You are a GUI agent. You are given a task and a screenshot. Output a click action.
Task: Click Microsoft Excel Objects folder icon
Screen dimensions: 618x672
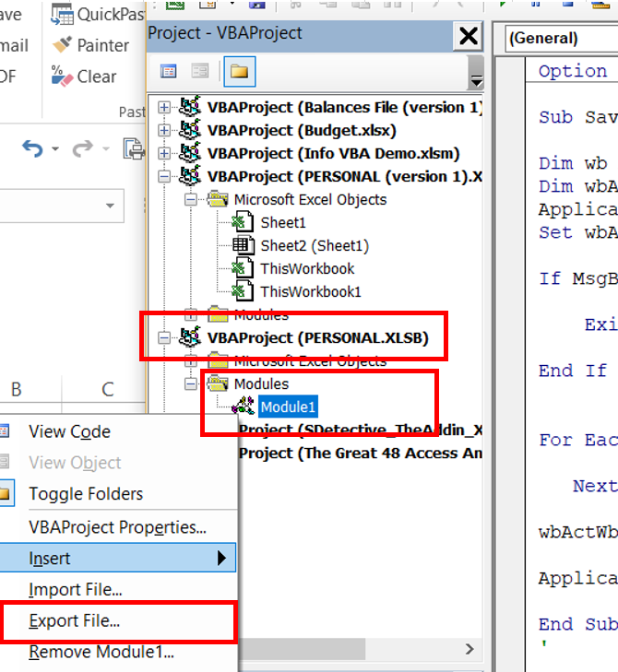[218, 199]
